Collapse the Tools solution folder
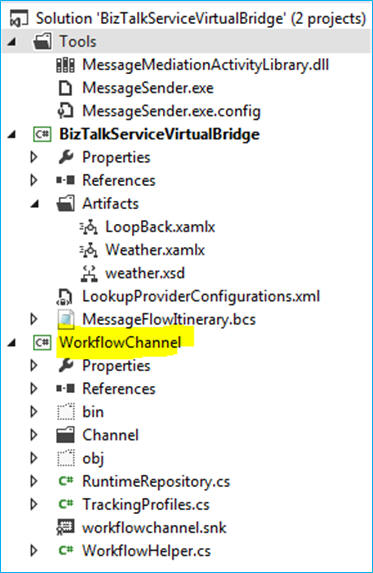The image size is (373, 573). [12, 42]
